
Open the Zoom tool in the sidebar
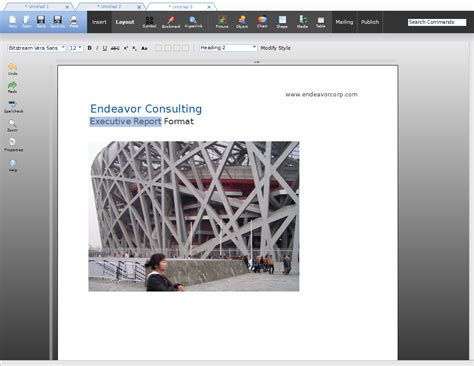13,126
